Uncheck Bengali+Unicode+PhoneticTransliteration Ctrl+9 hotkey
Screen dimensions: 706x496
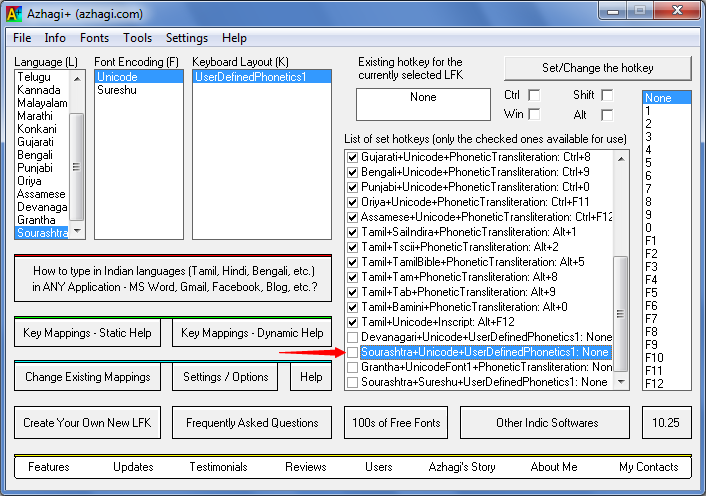353,172
